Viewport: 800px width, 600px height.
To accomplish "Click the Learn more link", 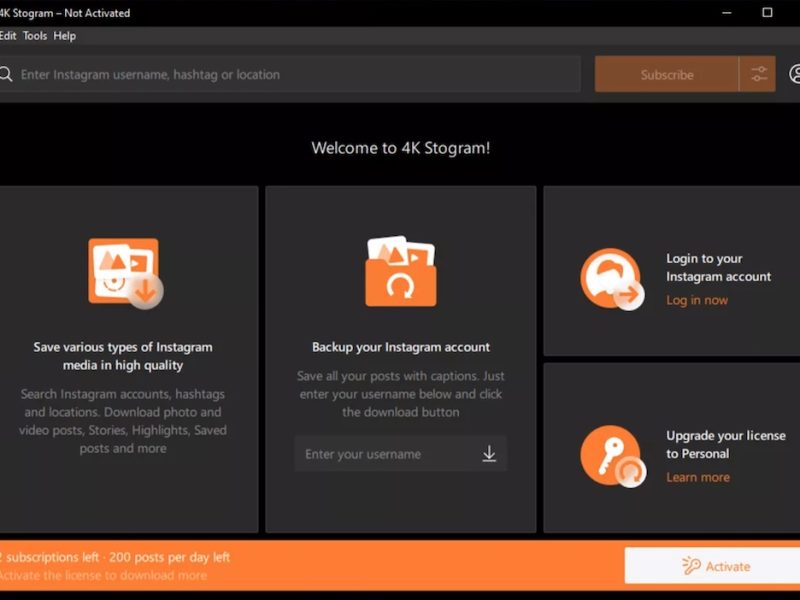I will 697,477.
